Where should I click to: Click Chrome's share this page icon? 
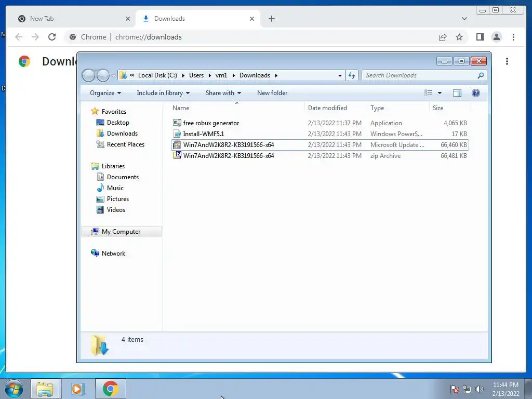pyautogui.click(x=443, y=37)
